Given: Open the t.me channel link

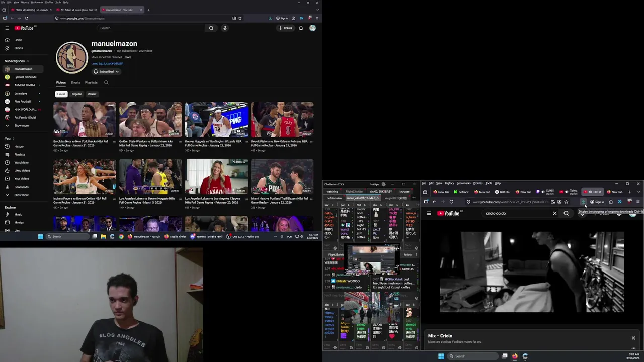Looking at the screenshot, I should pos(107,64).
